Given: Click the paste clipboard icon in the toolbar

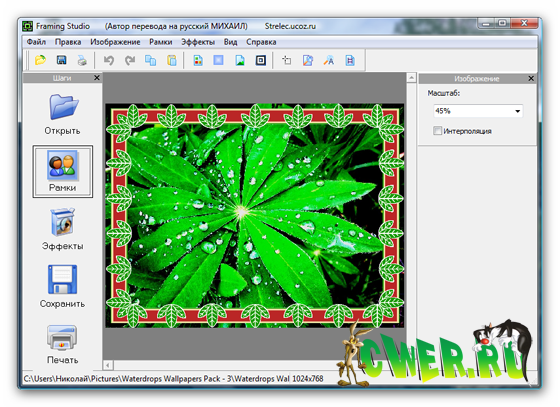Looking at the screenshot, I should (172, 60).
